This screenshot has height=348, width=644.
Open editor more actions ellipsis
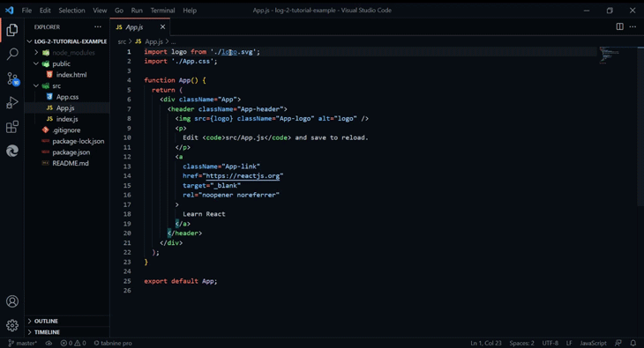pyautogui.click(x=633, y=26)
